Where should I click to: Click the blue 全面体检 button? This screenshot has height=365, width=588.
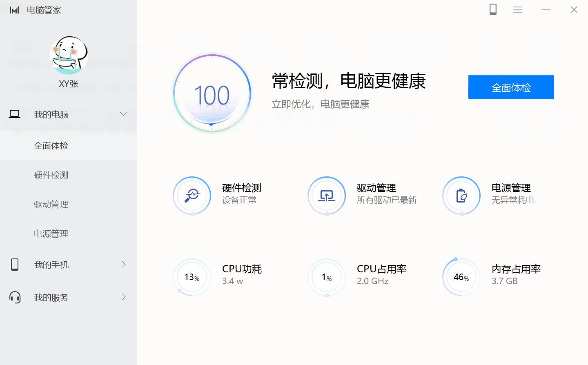(x=511, y=87)
